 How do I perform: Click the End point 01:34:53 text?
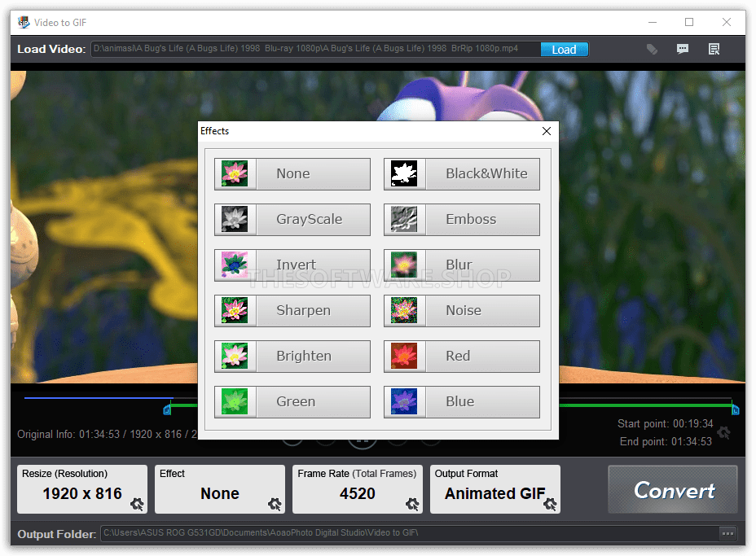[666, 442]
